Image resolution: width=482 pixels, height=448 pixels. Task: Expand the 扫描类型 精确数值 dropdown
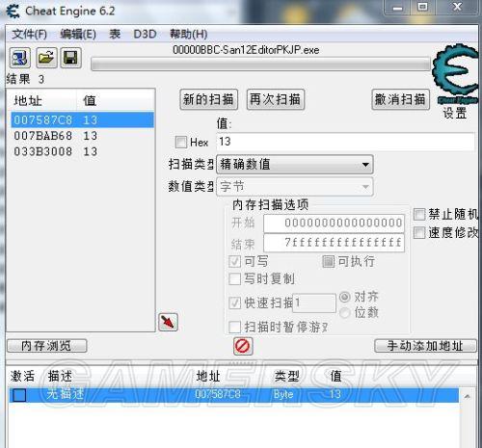click(295, 165)
